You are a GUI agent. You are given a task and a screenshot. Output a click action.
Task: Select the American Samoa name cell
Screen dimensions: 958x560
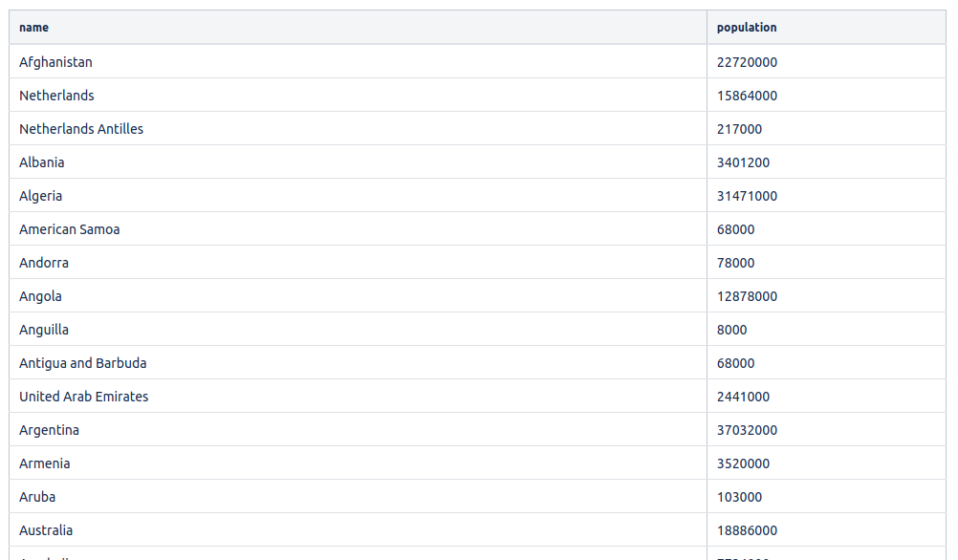pos(69,229)
